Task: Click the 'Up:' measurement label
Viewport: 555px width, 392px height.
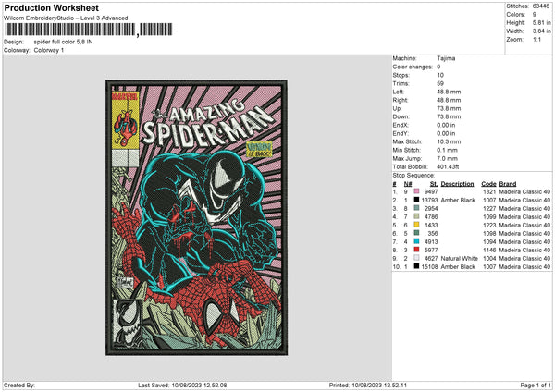Action: click(397, 108)
